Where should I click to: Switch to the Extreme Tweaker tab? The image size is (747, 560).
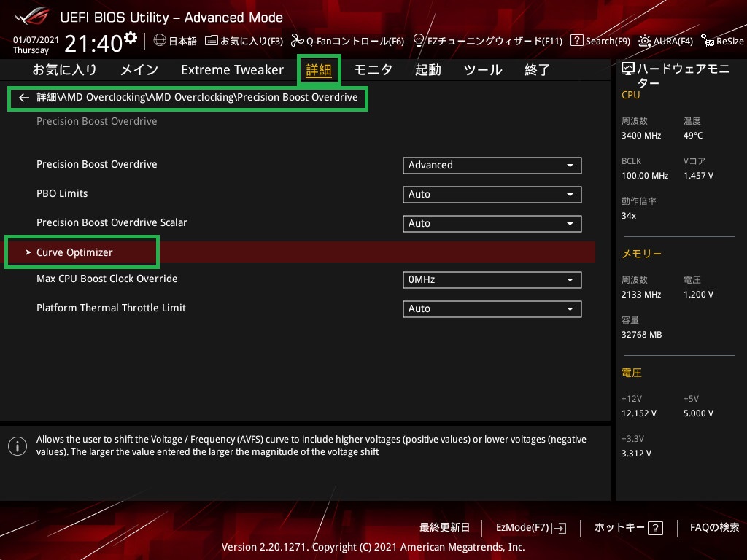(233, 70)
